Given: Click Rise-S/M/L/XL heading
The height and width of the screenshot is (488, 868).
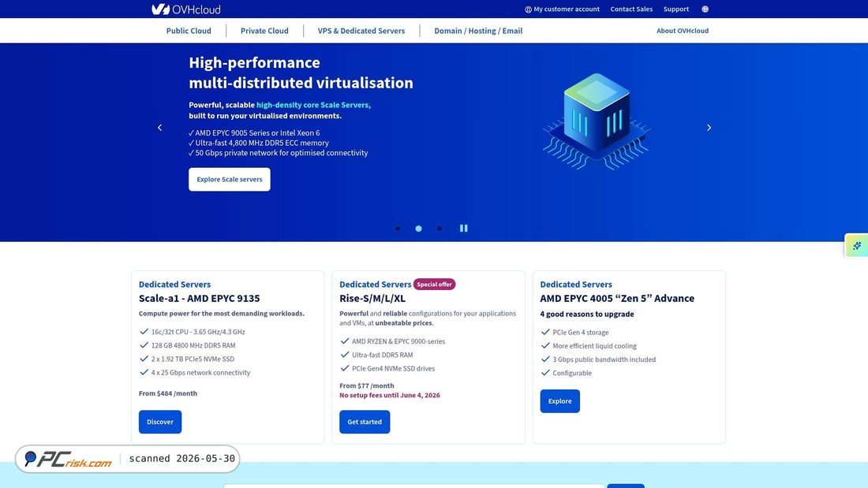Looking at the screenshot, I should point(372,298).
